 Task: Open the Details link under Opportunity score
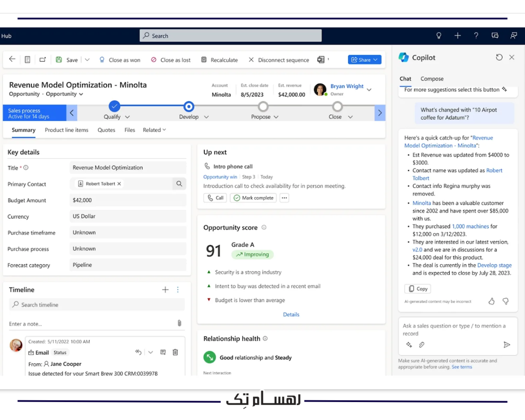[291, 314]
